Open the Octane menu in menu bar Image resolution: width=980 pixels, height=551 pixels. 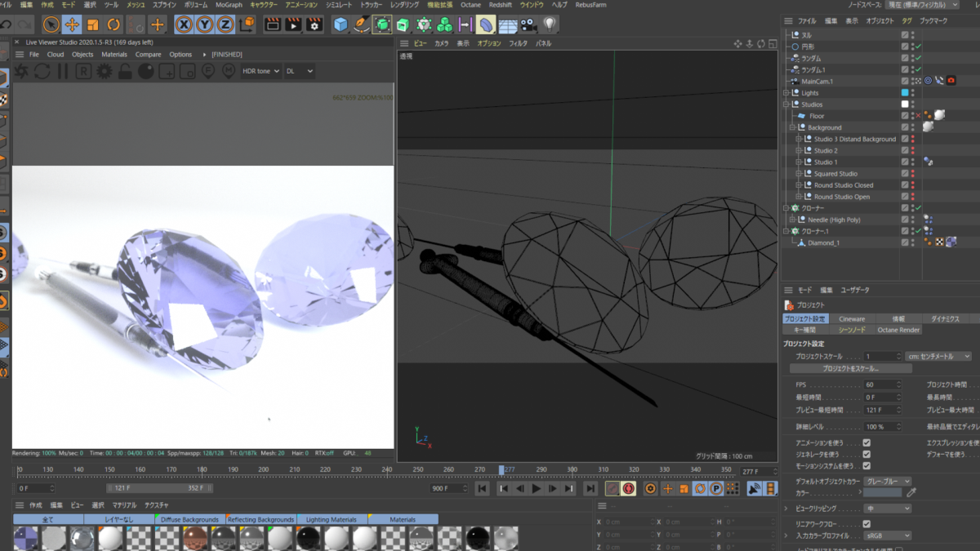tap(470, 5)
